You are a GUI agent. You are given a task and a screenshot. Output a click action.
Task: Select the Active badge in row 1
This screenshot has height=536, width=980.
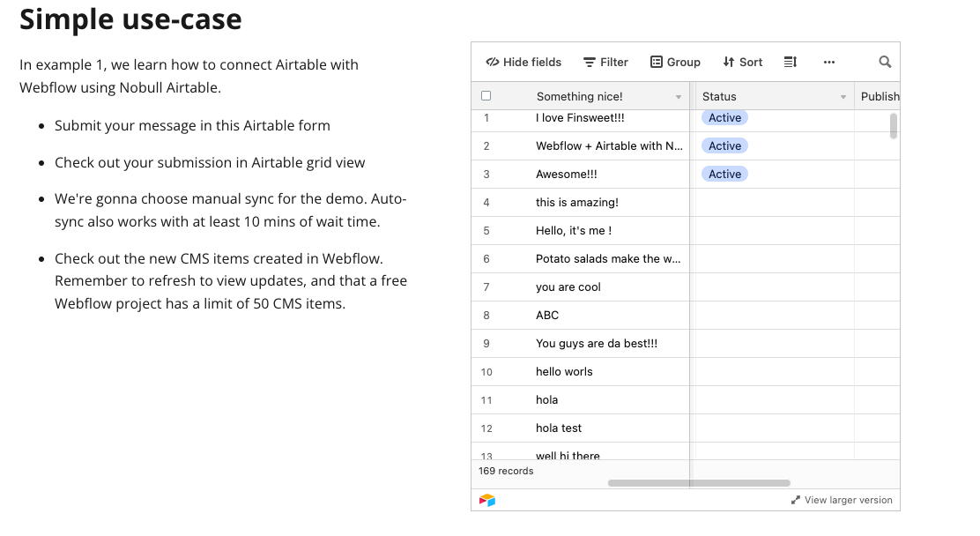point(724,117)
